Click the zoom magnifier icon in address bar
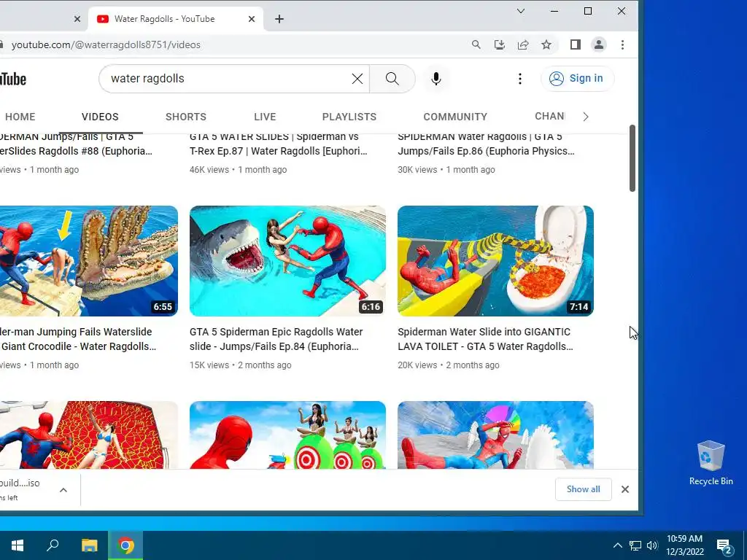The height and width of the screenshot is (560, 747). (x=476, y=44)
